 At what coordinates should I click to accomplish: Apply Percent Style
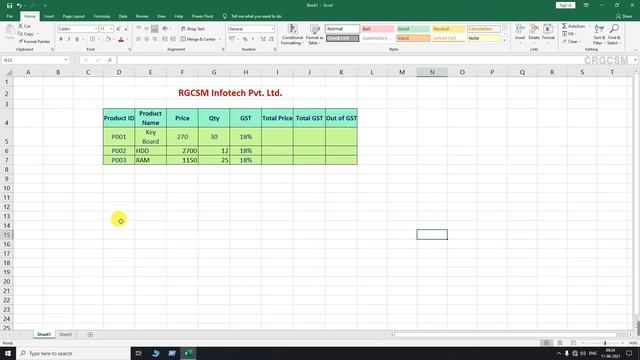(x=245, y=39)
